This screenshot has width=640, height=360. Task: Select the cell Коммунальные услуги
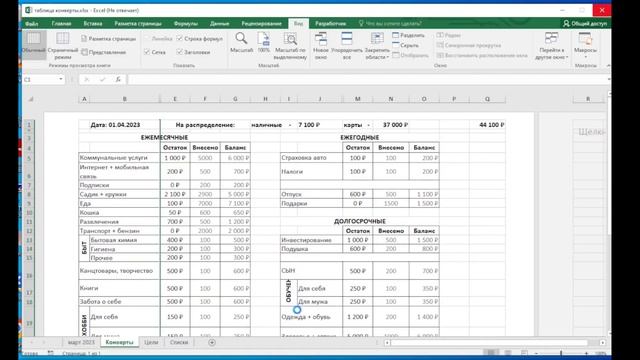(120, 158)
